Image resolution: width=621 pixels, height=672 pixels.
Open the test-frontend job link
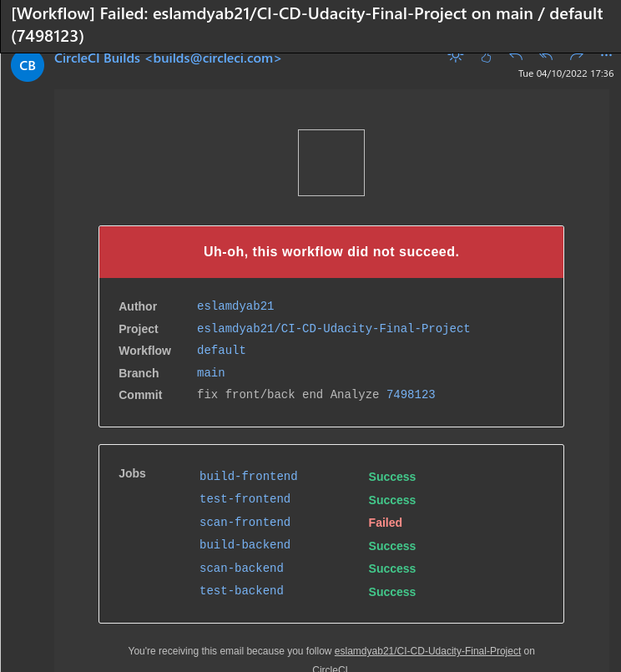(245, 499)
